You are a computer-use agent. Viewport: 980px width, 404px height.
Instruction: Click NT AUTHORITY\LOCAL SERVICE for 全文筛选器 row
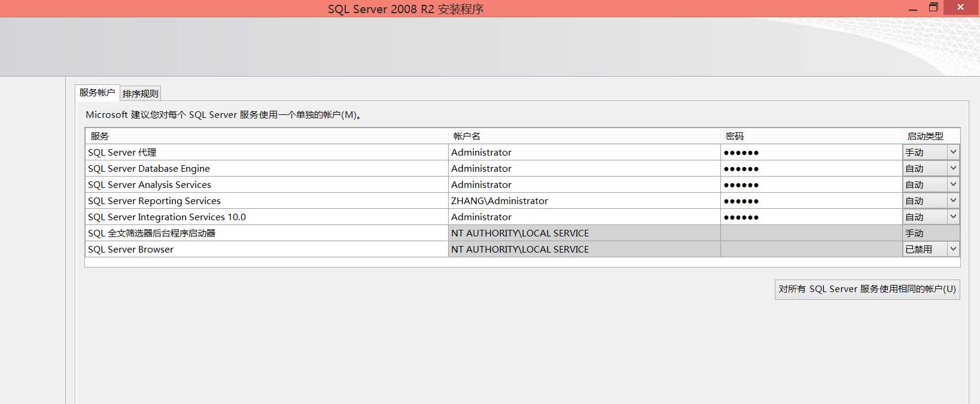pos(584,233)
